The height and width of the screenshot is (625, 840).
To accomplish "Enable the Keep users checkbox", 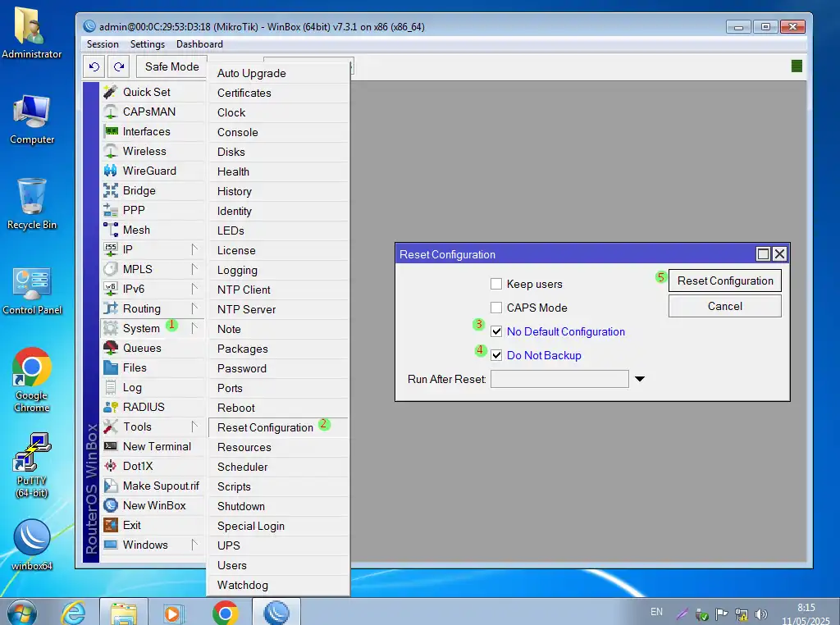I will click(x=496, y=284).
